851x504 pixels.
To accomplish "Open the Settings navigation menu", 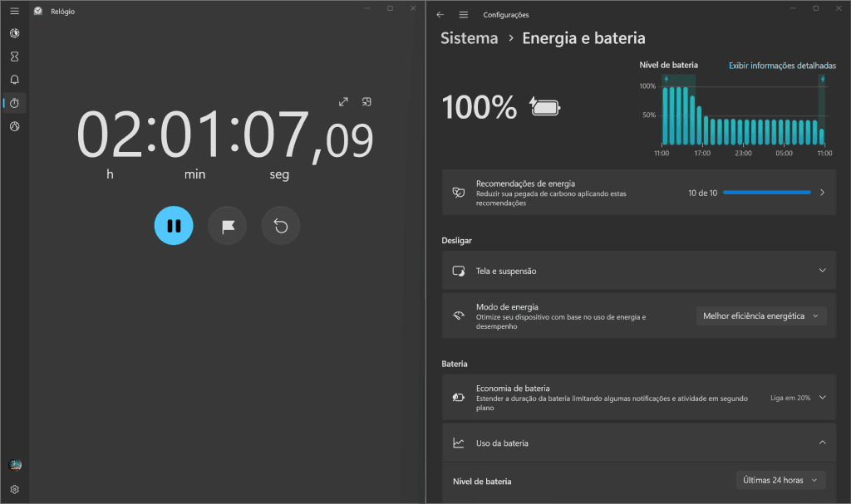I will [x=464, y=15].
